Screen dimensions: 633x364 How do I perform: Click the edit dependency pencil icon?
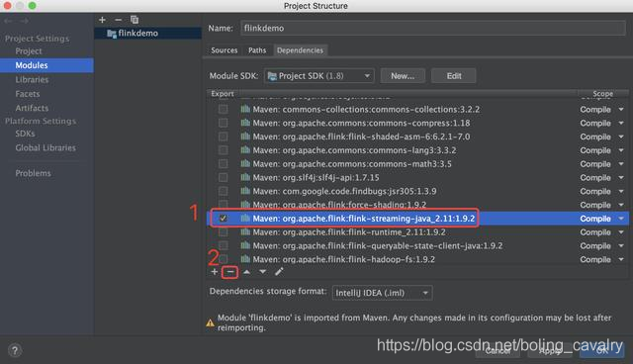click(279, 272)
